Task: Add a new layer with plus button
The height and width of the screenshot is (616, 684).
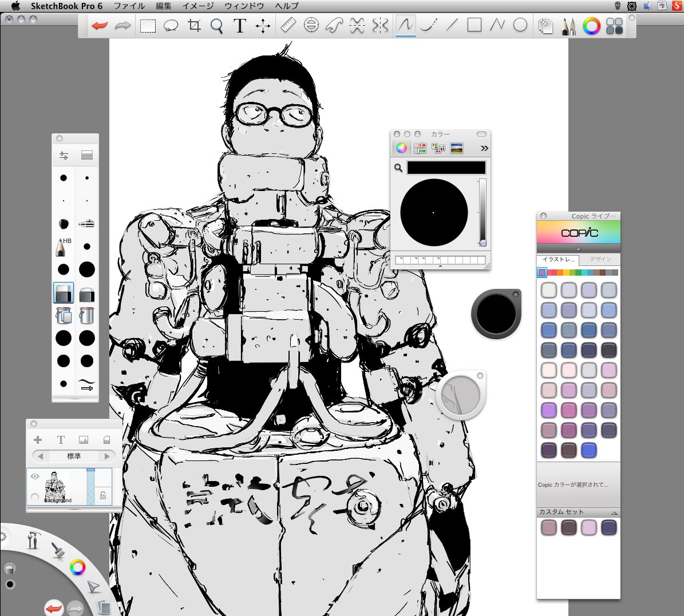Action: coord(38,440)
